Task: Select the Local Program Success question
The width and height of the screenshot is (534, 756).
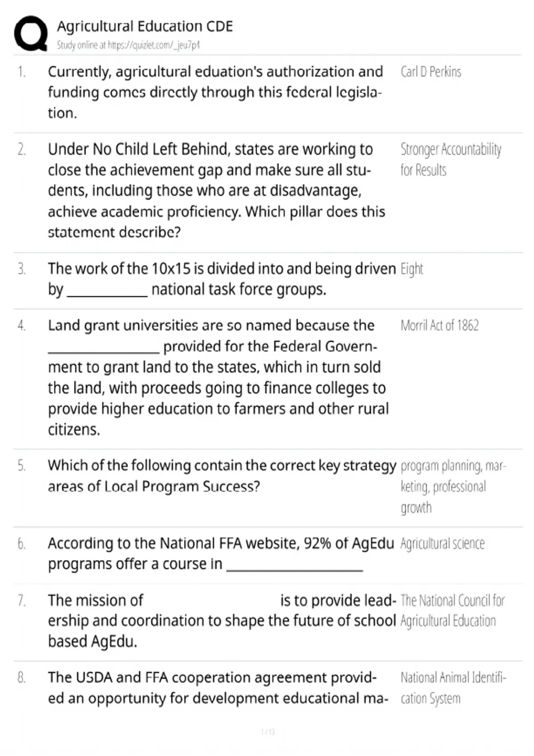Action: 222,476
